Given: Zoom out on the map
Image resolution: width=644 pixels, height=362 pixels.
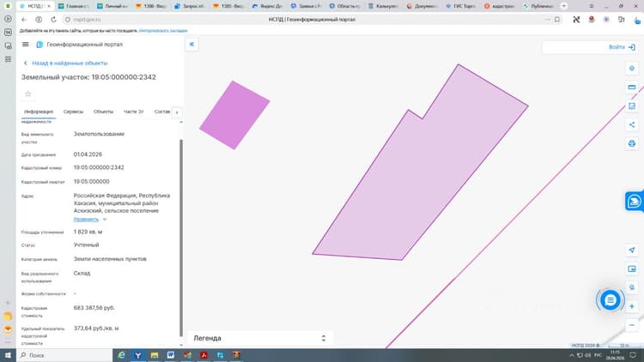Looking at the screenshot, I should (632, 325).
